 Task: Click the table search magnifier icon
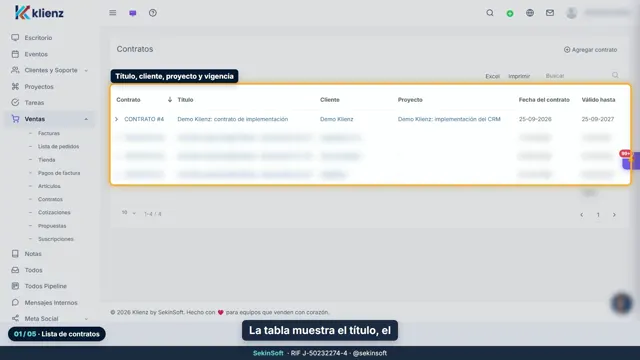point(615,75)
